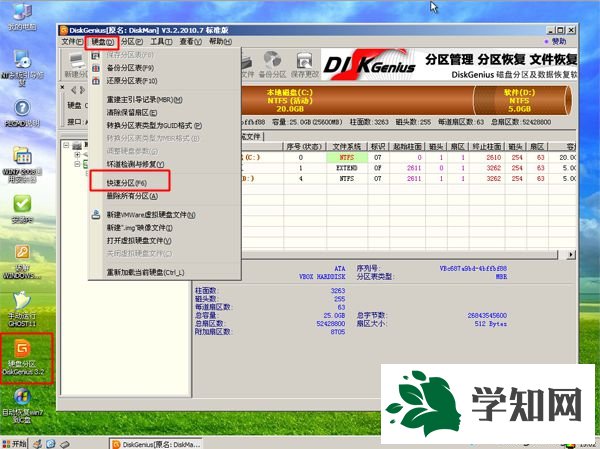This screenshot has height=449, width=600.
Task: Click the key icon 破解WINDOWS... on desktop
Action: 22,262
